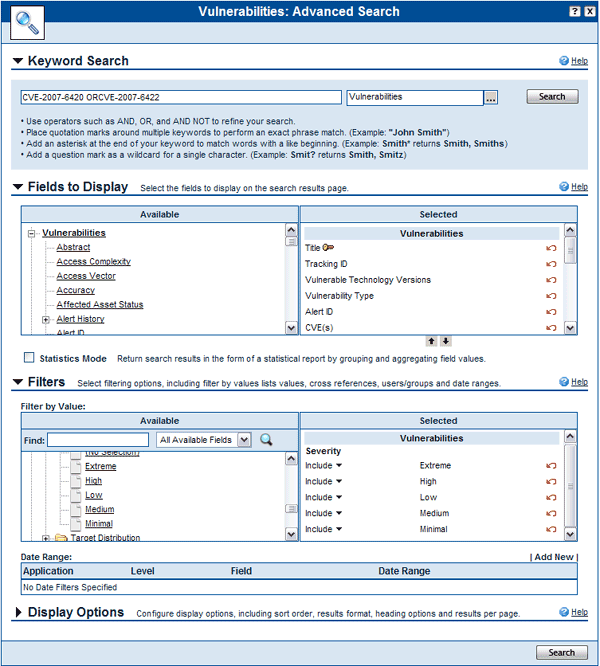Click the Find input field in filters
Screen dimensions: 600x666
(98, 440)
